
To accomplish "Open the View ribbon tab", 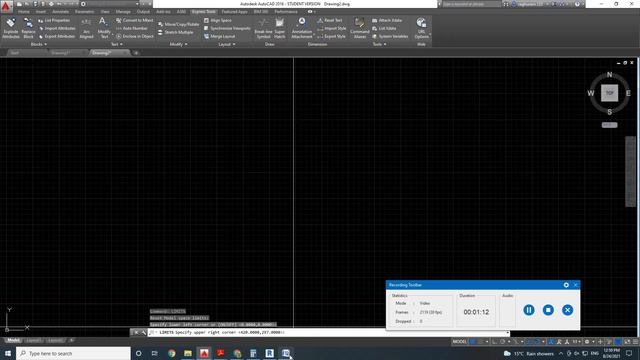I will click(x=105, y=12).
